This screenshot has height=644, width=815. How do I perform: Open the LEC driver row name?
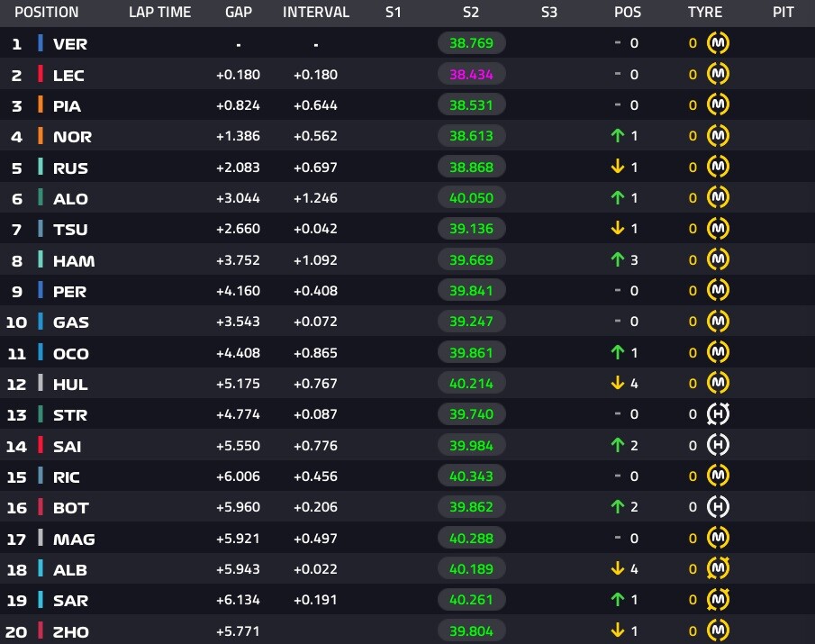[x=68, y=76]
